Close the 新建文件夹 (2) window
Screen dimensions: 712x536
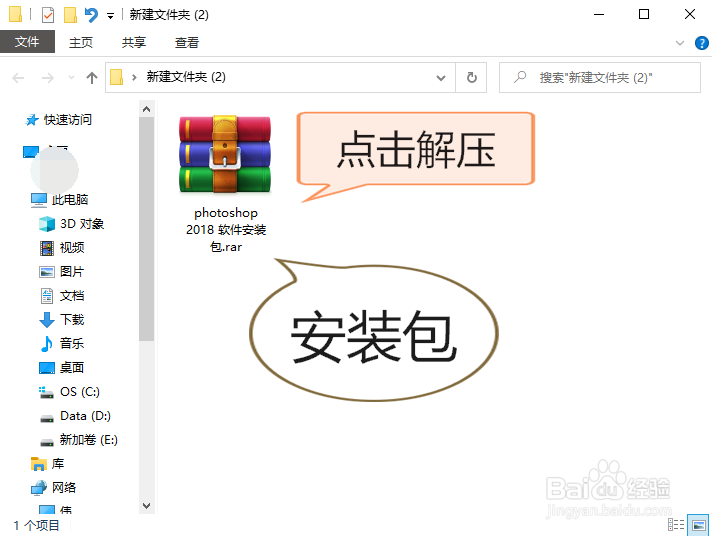[690, 15]
